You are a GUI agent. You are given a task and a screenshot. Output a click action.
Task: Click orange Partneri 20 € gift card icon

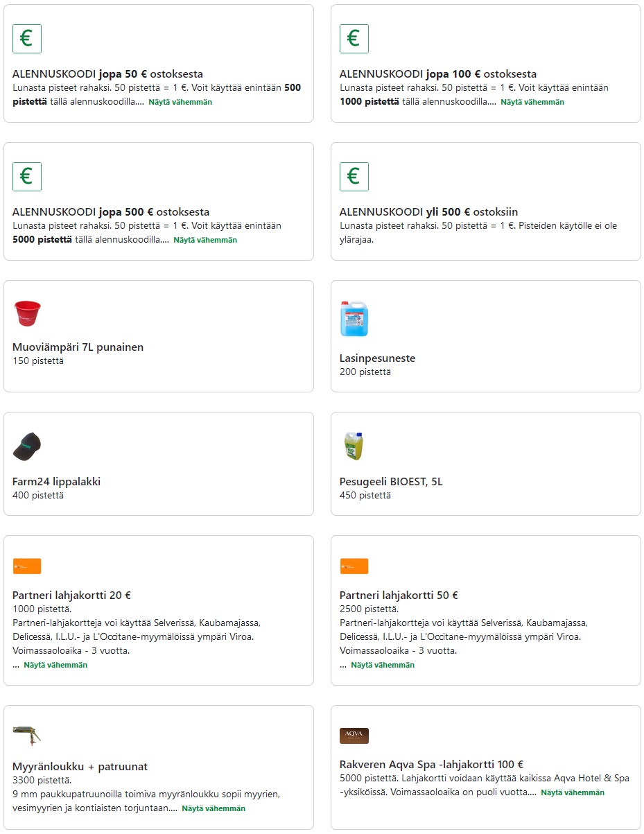pos(27,566)
